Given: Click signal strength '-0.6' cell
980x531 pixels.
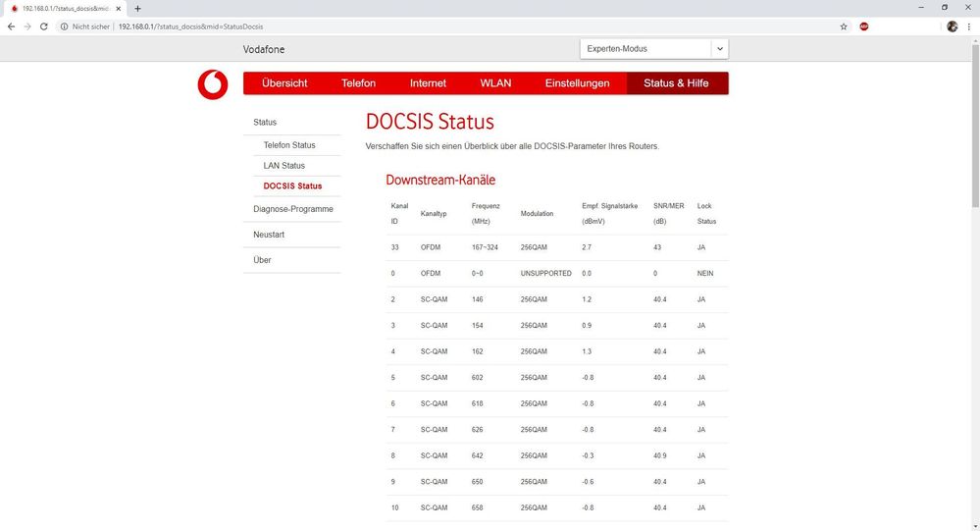Looking at the screenshot, I should (588, 482).
